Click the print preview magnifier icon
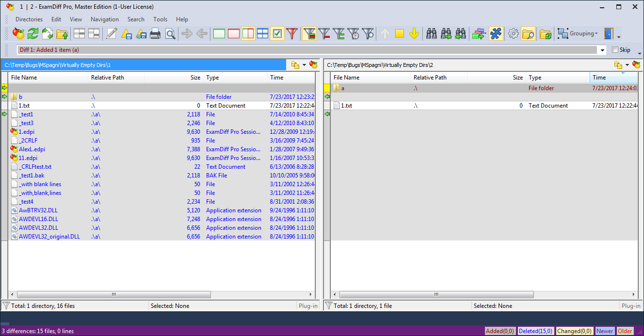The width and height of the screenshot is (644, 336). tap(170, 33)
